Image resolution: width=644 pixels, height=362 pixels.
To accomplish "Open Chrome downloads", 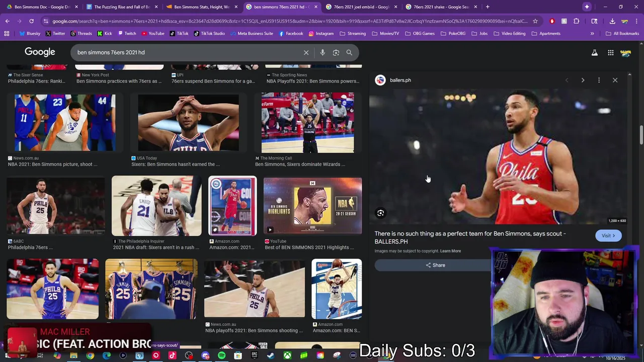I will pyautogui.click(x=612, y=21).
